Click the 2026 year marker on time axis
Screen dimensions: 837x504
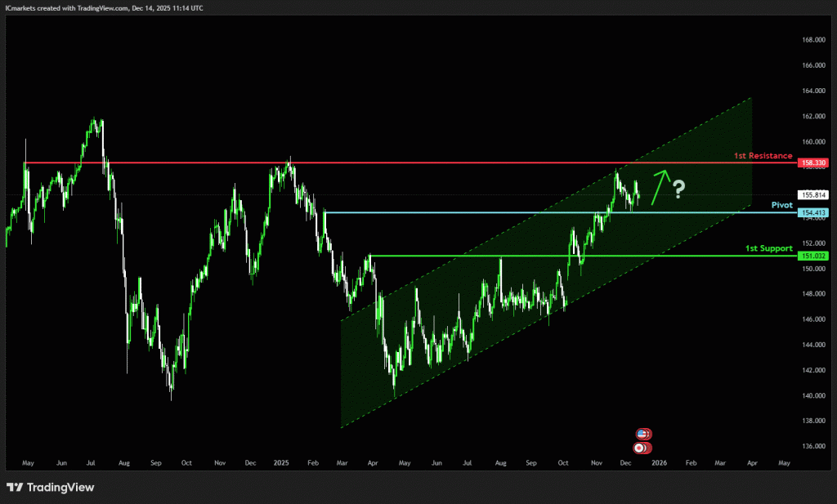tap(659, 462)
